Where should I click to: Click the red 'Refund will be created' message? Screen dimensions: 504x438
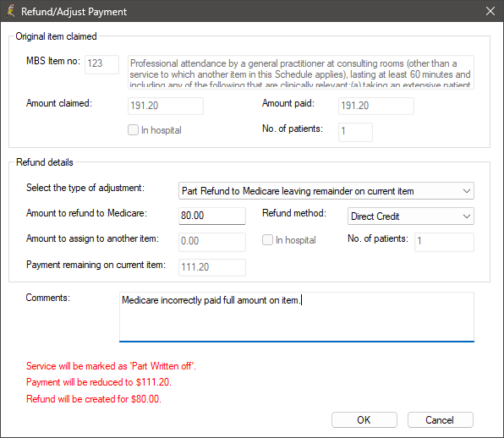point(94,399)
